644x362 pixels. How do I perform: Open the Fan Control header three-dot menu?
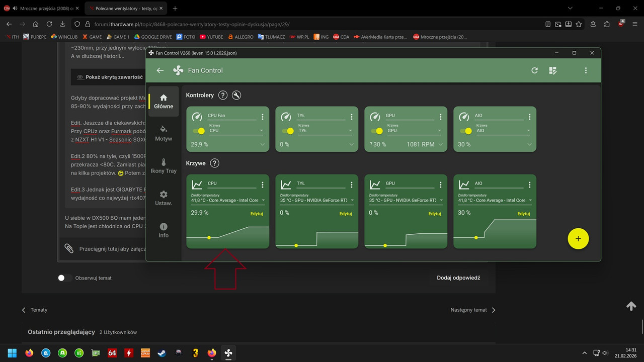point(586,70)
